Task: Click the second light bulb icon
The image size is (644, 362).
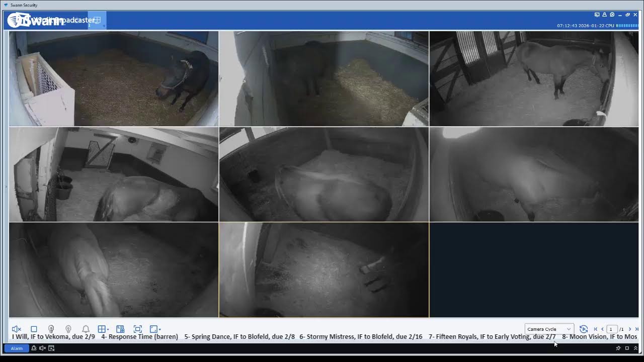Action: (x=68, y=329)
